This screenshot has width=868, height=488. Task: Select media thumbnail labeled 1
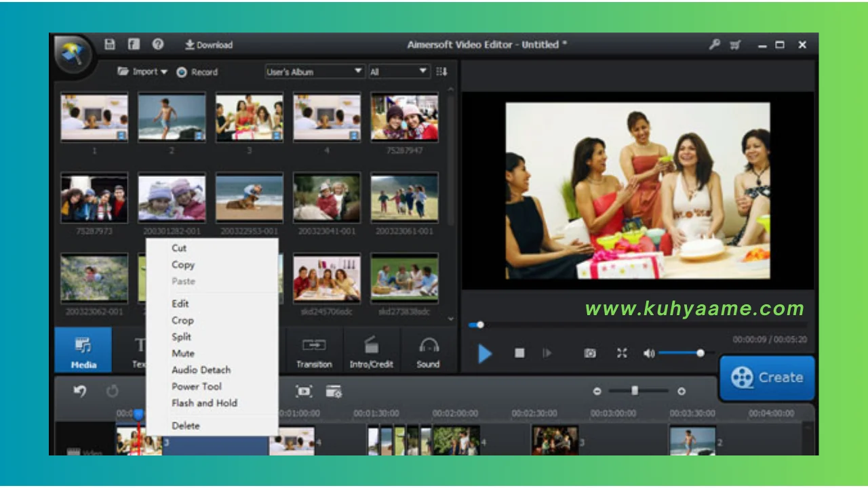coord(94,117)
